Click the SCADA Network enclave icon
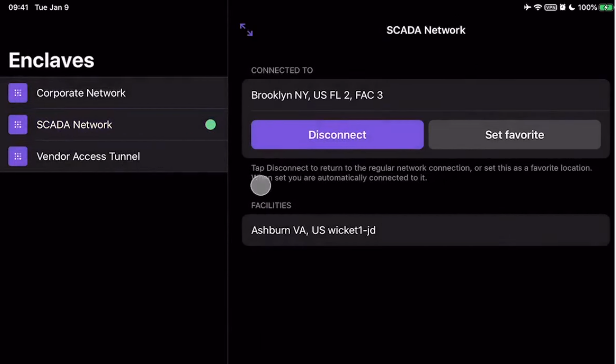This screenshot has height=364, width=616. tap(18, 124)
